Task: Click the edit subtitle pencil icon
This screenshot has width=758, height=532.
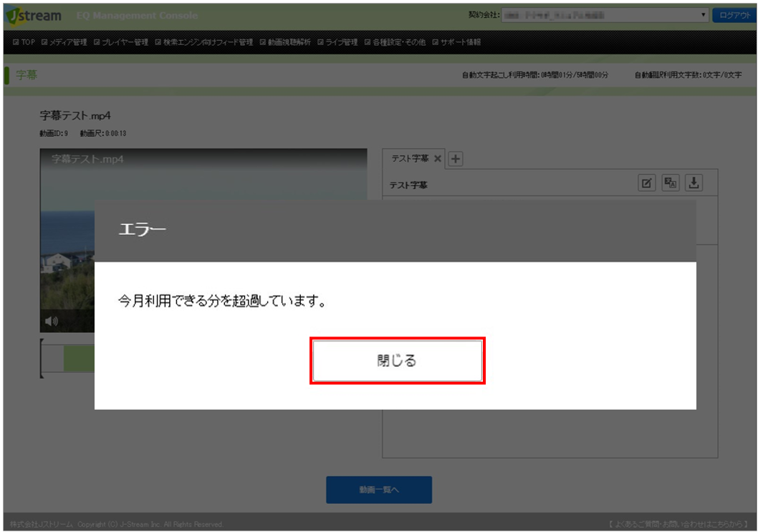Action: [x=646, y=183]
